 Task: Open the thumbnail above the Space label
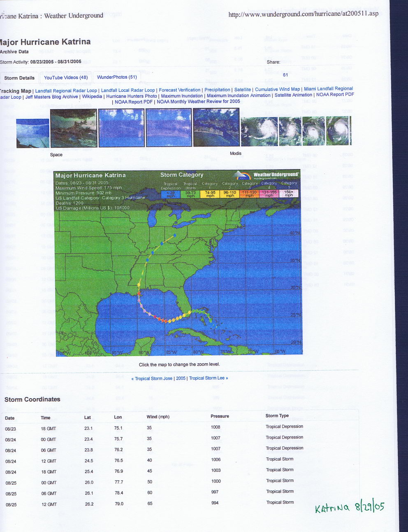click(x=74, y=128)
